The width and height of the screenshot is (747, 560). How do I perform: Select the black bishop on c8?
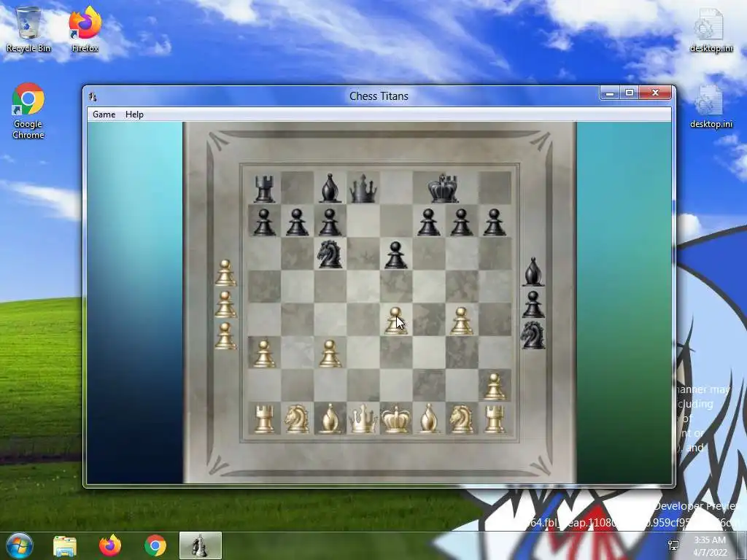tap(330, 188)
